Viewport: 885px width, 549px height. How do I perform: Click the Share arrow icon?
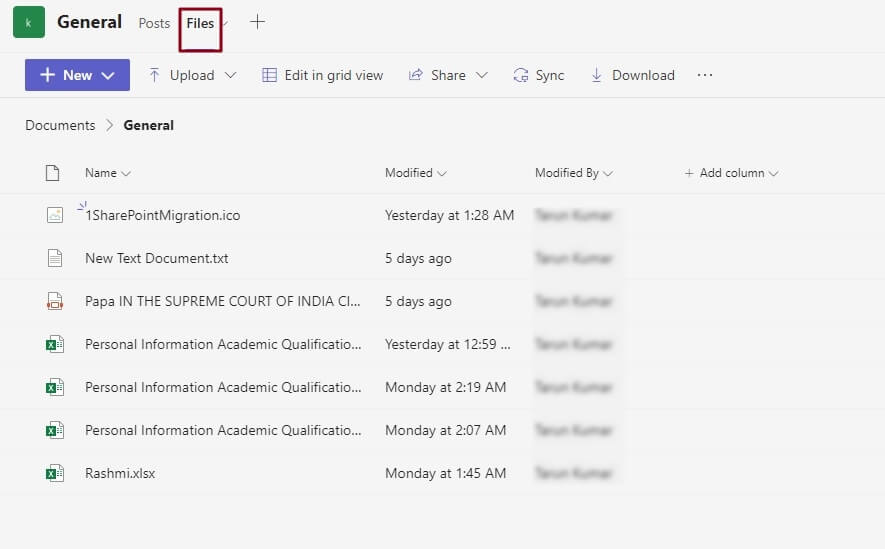pyautogui.click(x=415, y=75)
